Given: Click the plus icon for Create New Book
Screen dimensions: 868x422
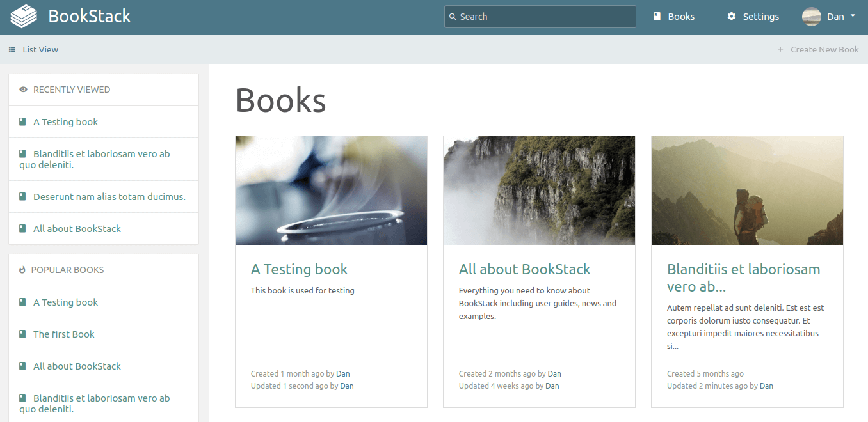Looking at the screenshot, I should (x=780, y=49).
